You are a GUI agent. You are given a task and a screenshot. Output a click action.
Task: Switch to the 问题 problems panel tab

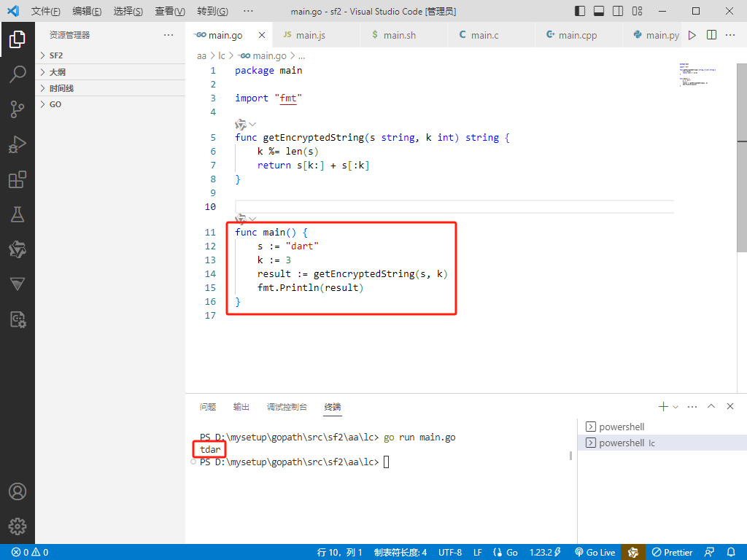208,407
